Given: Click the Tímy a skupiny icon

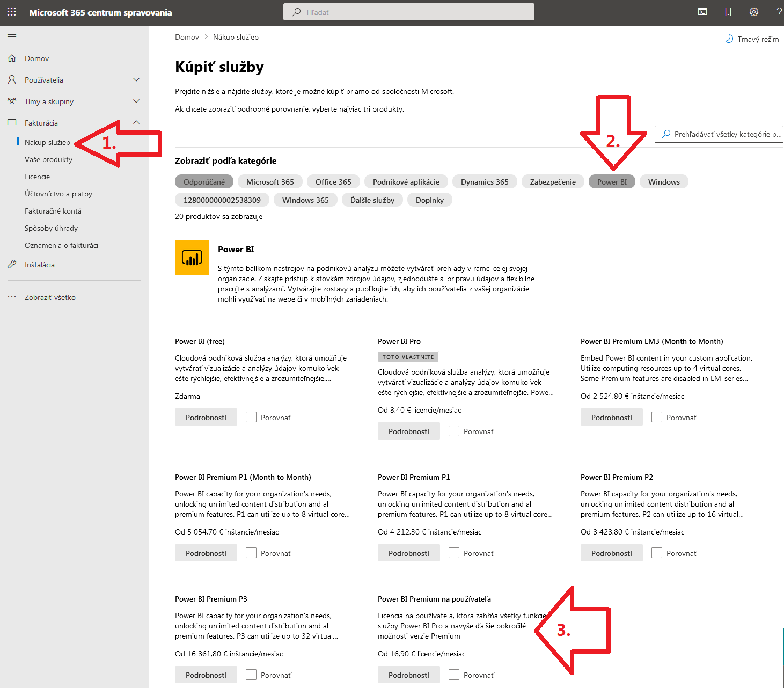Looking at the screenshot, I should (12, 101).
